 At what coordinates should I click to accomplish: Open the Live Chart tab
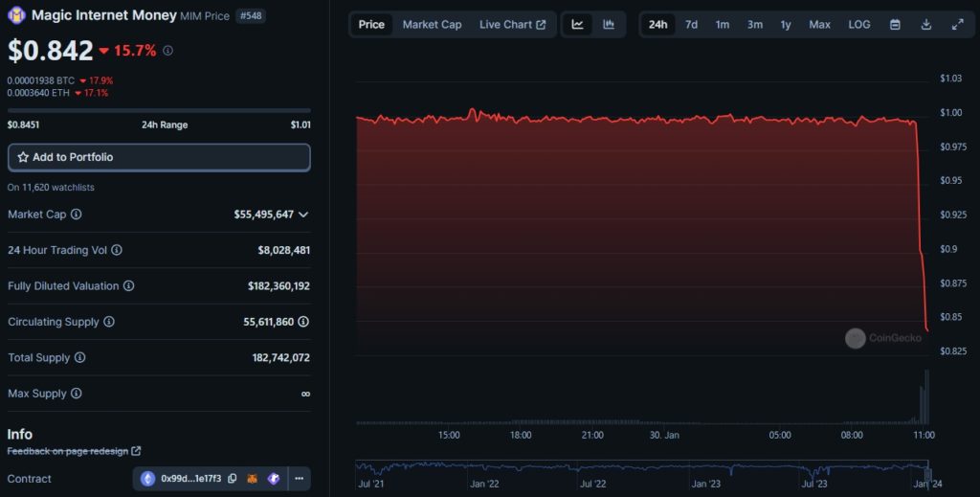[x=512, y=24]
